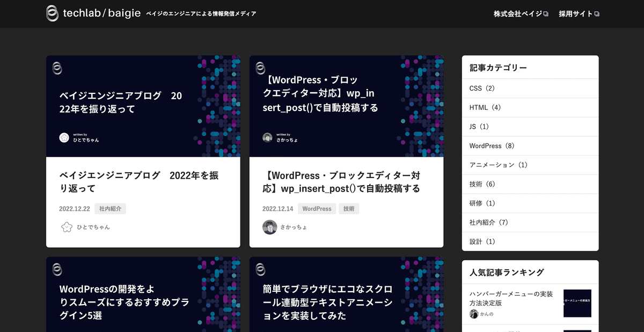Click さかっちょ photo avatar below the 2022.12.14 date

[269, 227]
